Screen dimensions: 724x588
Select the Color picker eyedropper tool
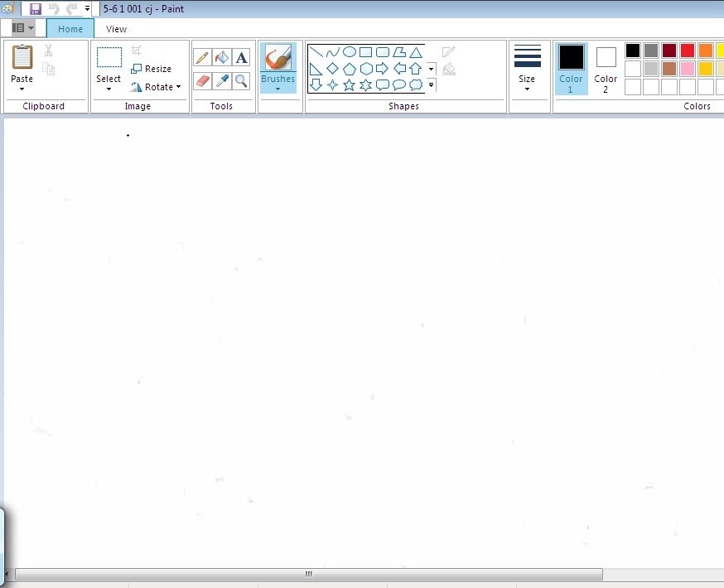tap(222, 81)
